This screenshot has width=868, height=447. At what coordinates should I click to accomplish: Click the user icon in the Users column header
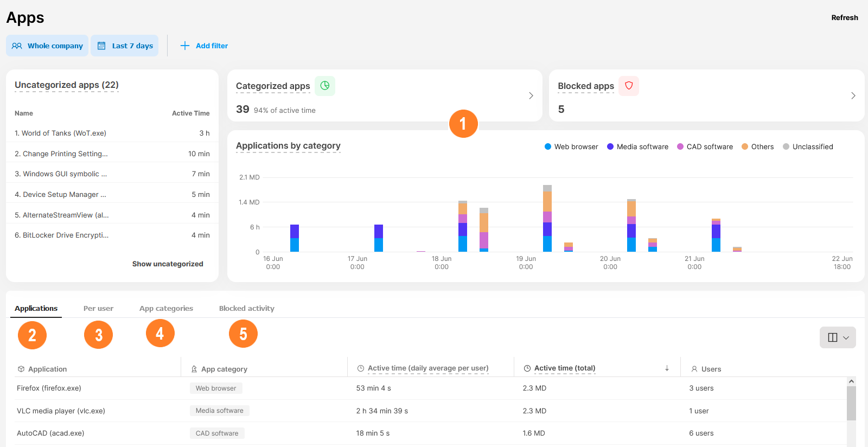point(694,369)
